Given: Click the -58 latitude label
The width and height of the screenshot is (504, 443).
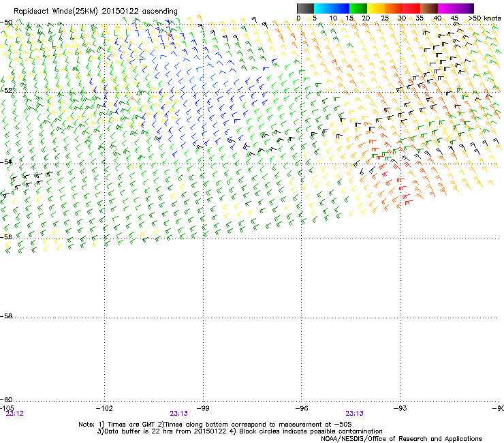Looking at the screenshot, I should (6, 316).
